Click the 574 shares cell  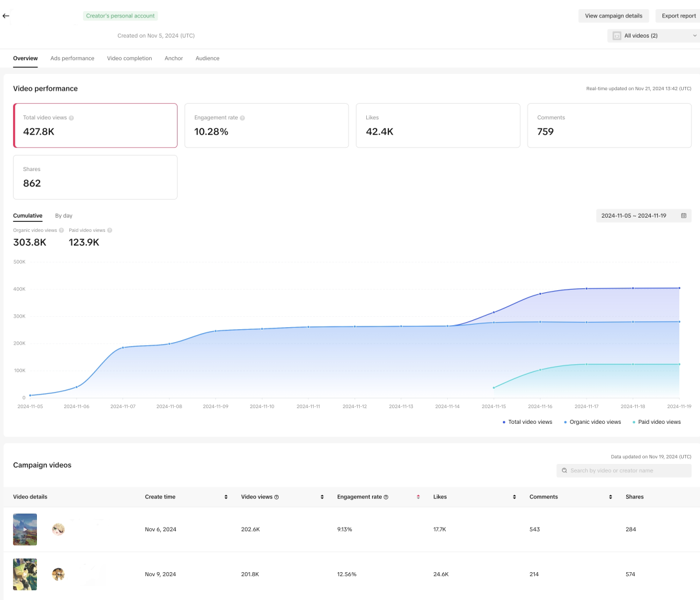(631, 575)
